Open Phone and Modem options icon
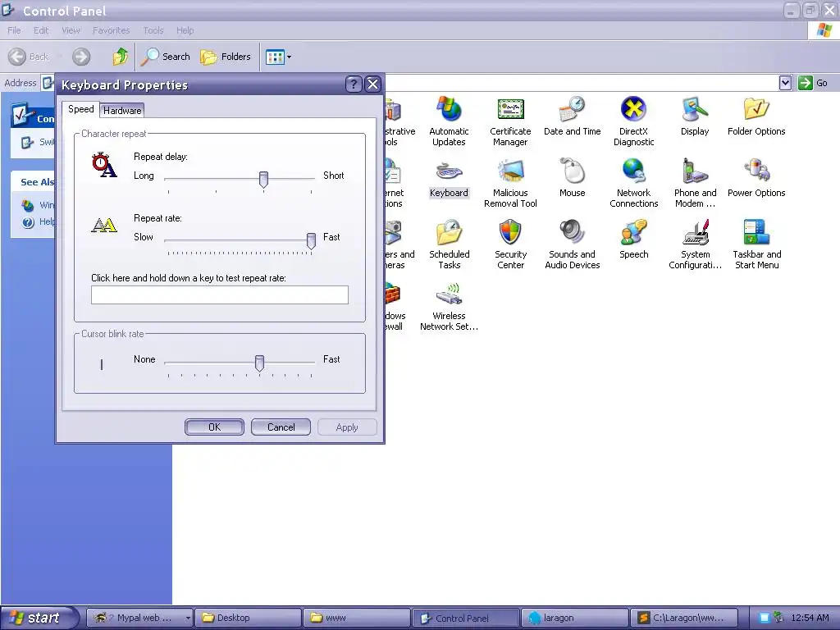The height and width of the screenshot is (630, 840). pyautogui.click(x=695, y=183)
